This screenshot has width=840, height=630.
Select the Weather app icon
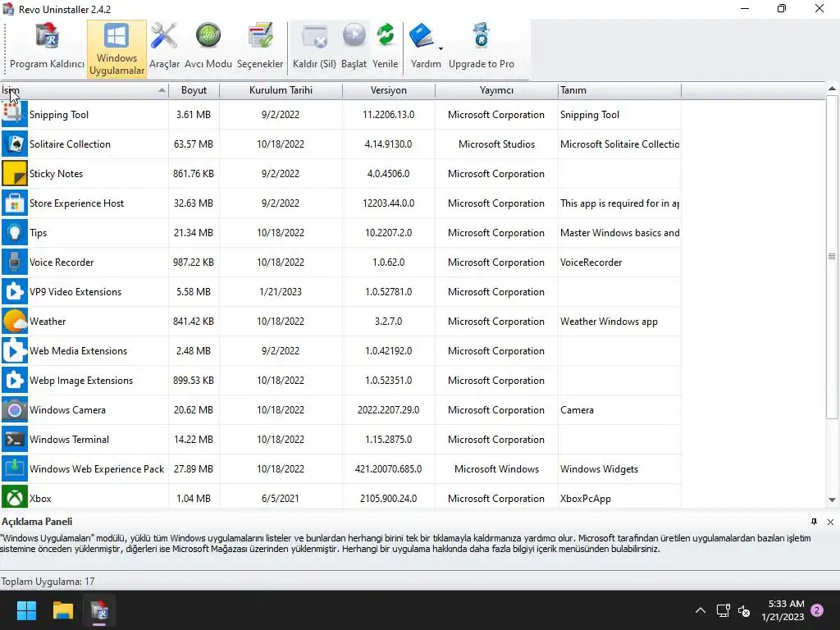[x=15, y=321]
